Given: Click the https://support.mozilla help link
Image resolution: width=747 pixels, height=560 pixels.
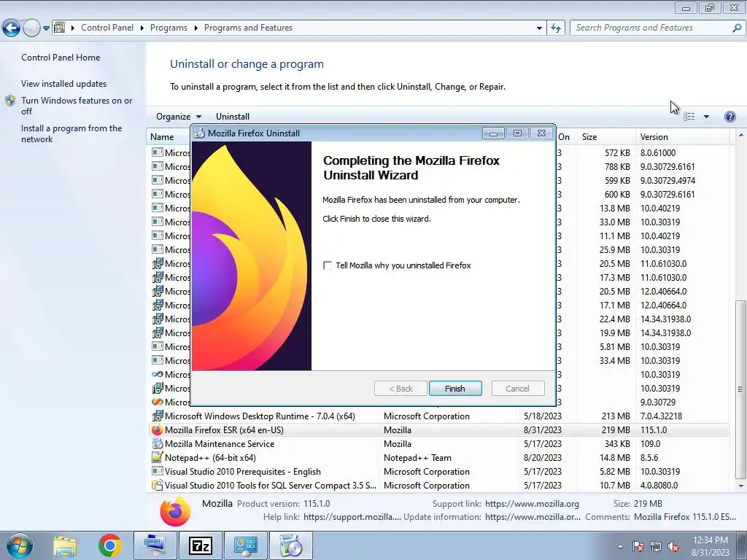Looking at the screenshot, I should tap(352, 517).
